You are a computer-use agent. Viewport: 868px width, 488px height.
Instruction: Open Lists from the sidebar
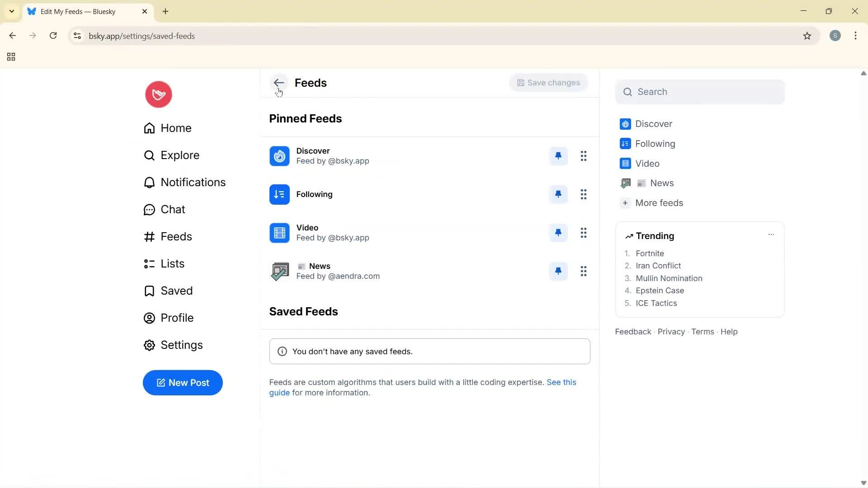(173, 263)
